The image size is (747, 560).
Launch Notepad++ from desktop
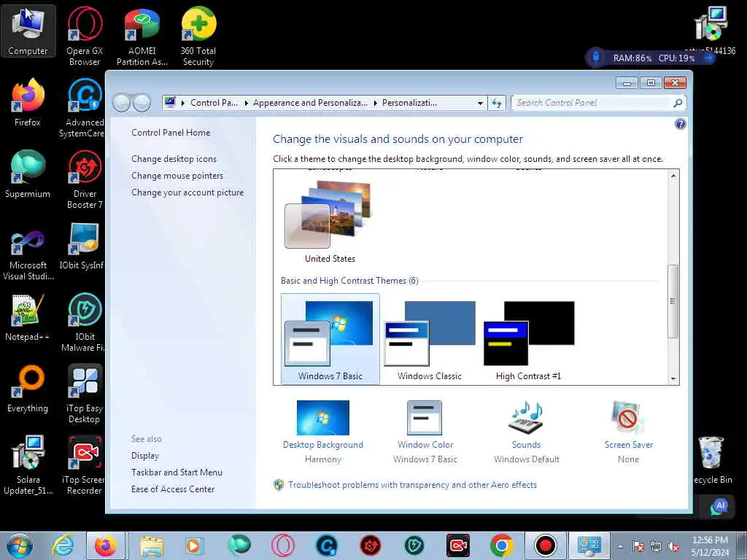click(28, 317)
